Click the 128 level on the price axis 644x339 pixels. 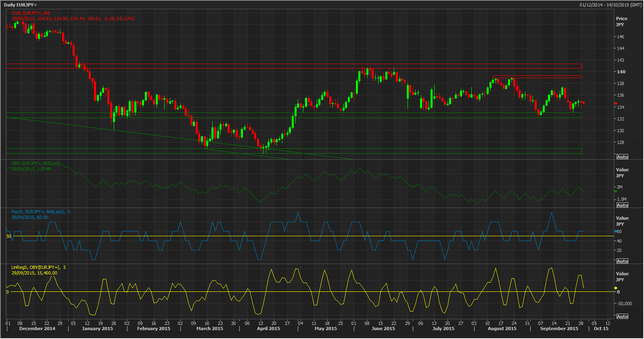click(x=620, y=142)
